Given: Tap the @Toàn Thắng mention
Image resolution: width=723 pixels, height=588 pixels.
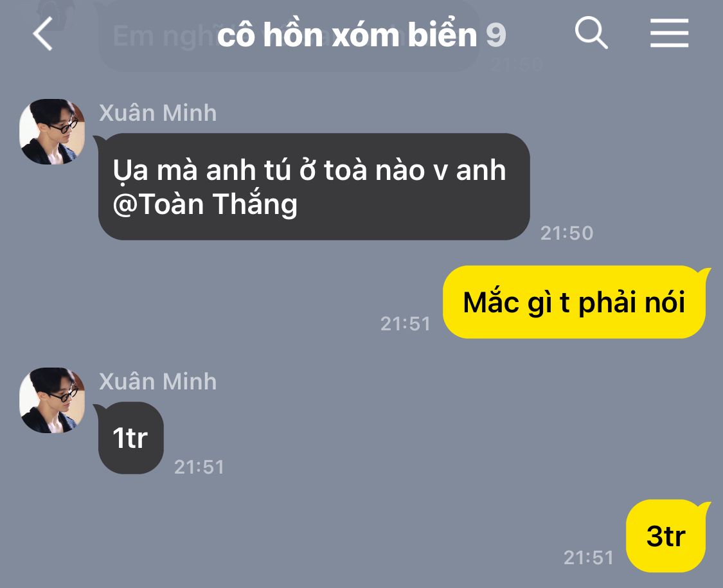Looking at the screenshot, I should click(205, 204).
